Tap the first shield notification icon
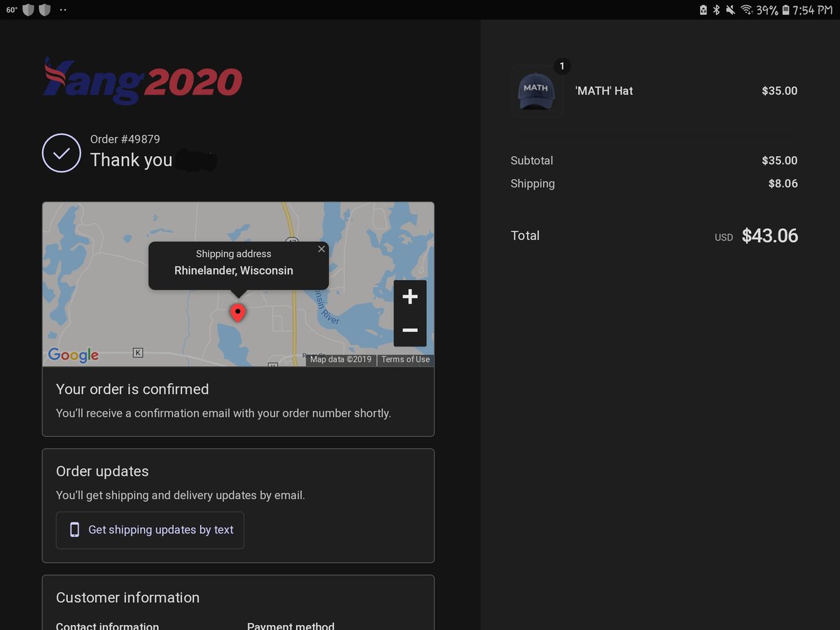This screenshot has width=840, height=630. pos(28,10)
